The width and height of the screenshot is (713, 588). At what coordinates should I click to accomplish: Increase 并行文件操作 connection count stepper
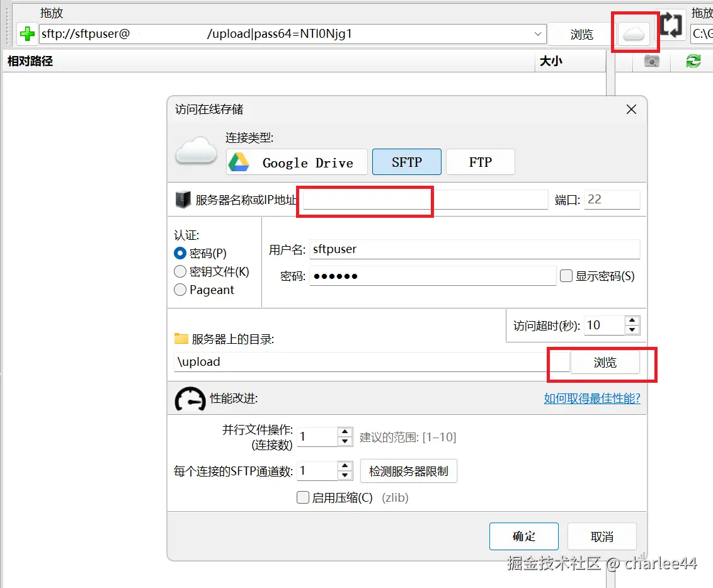click(345, 433)
